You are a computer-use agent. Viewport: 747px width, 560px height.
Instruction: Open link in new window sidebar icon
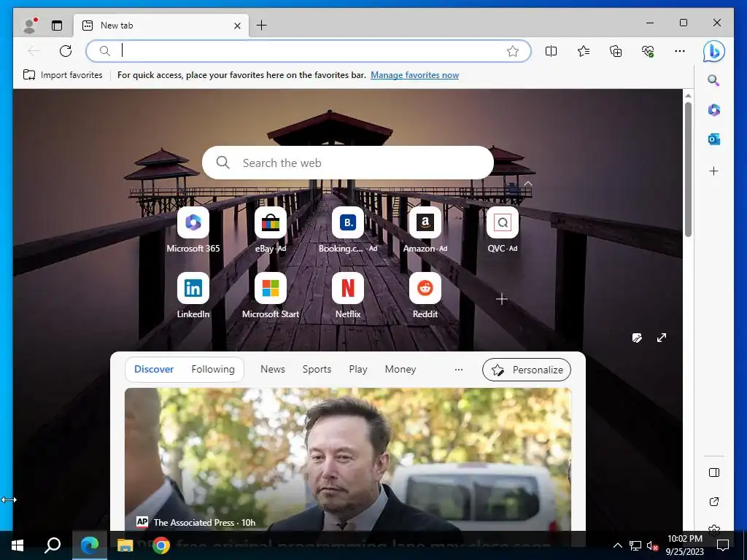point(713,502)
